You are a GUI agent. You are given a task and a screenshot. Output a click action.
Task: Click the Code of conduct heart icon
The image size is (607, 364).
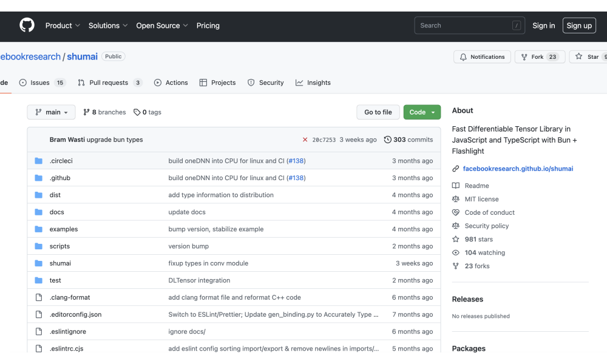pos(456,212)
